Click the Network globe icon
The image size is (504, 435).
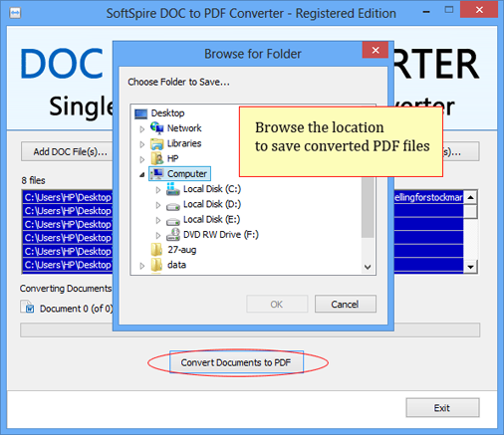point(156,127)
